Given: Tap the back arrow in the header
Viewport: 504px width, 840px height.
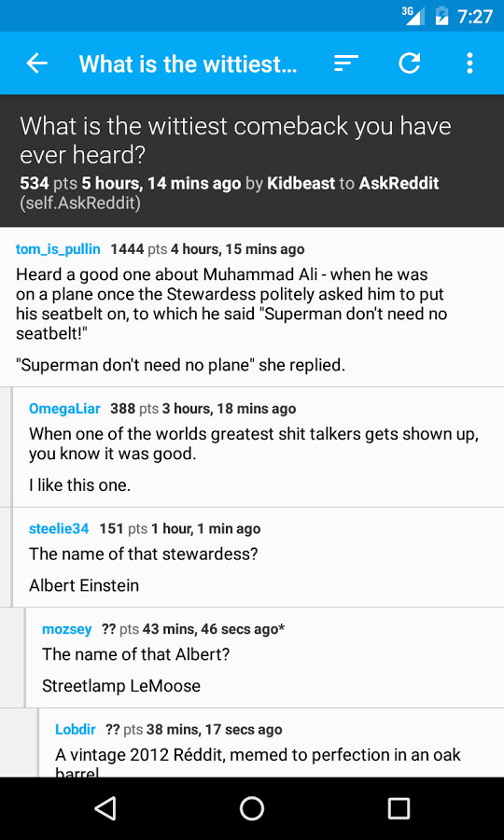Looking at the screenshot, I should pos(37,63).
